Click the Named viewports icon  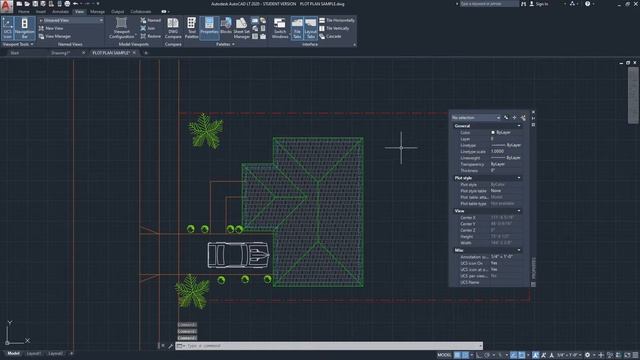pos(151,20)
